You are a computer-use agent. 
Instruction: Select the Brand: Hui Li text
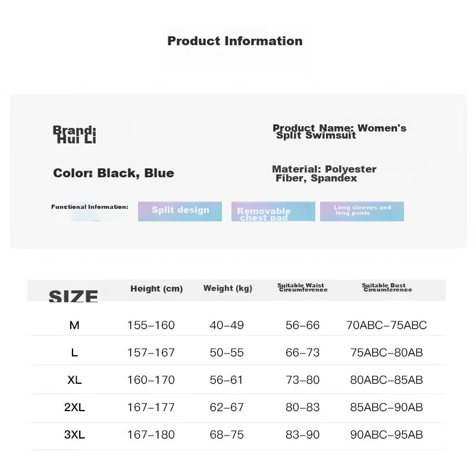(74, 134)
